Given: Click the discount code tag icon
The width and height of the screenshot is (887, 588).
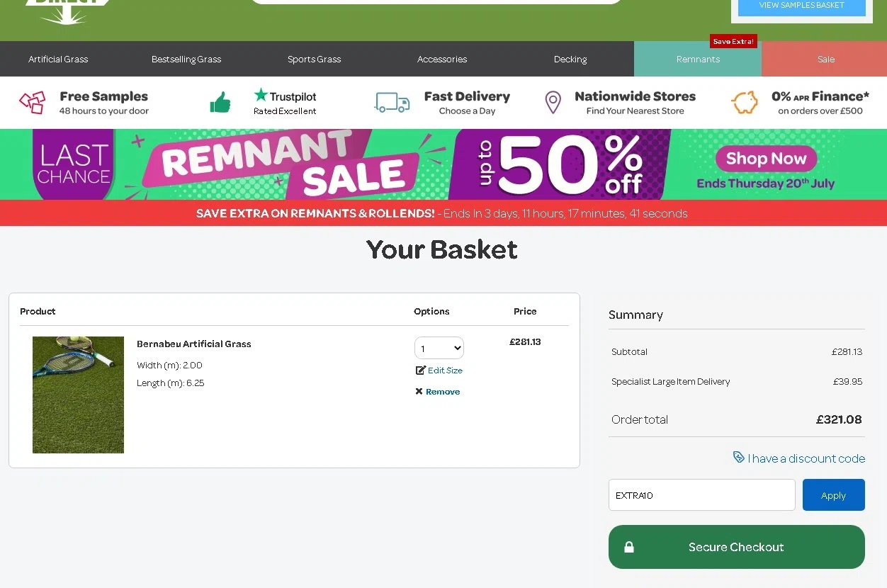Looking at the screenshot, I should click(739, 458).
